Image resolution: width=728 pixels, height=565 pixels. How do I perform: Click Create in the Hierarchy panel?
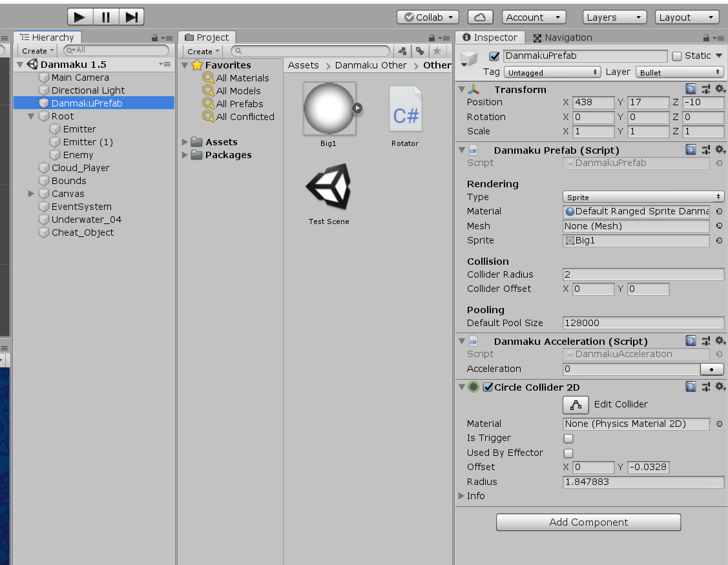pos(37,50)
